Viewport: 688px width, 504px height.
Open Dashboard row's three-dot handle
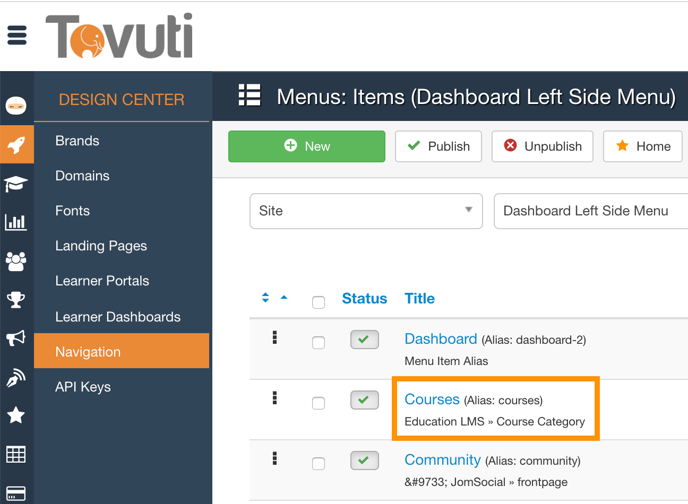(x=275, y=339)
